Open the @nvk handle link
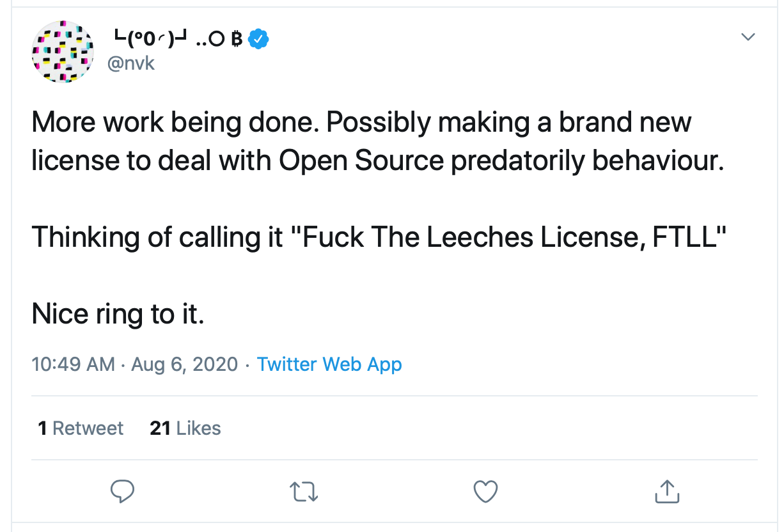This screenshot has height=532, width=784. tap(130, 63)
